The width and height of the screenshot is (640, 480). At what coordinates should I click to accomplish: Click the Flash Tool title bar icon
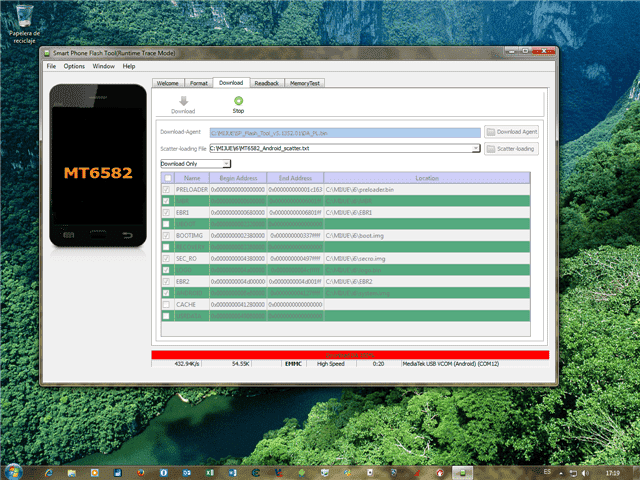point(47,53)
